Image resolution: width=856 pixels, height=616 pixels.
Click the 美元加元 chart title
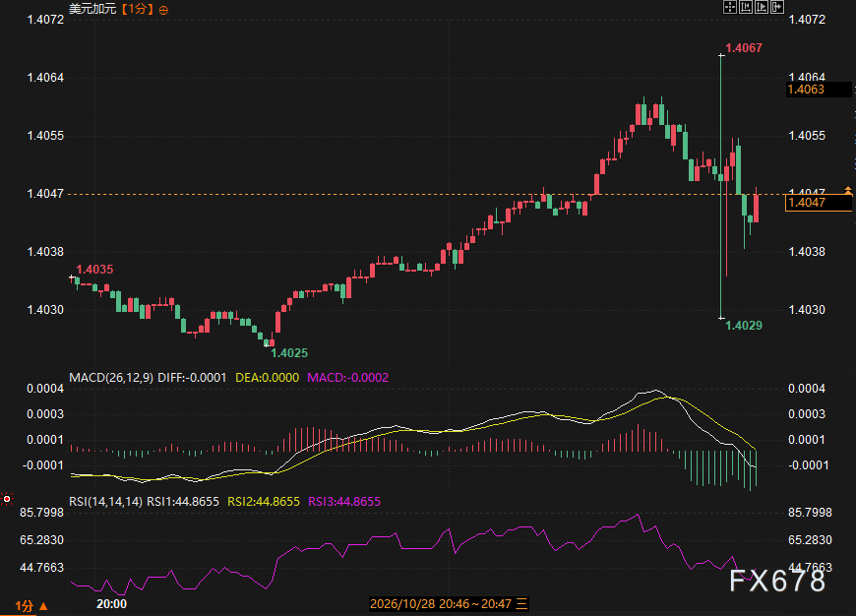coord(92,9)
